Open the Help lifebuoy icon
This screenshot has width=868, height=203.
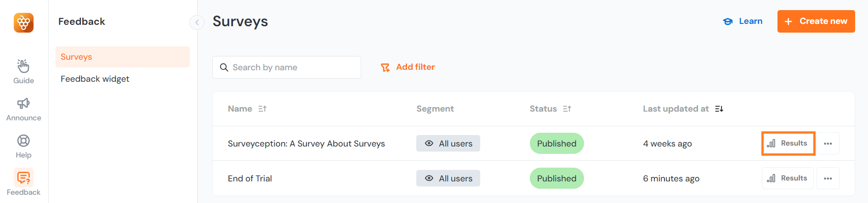[23, 141]
